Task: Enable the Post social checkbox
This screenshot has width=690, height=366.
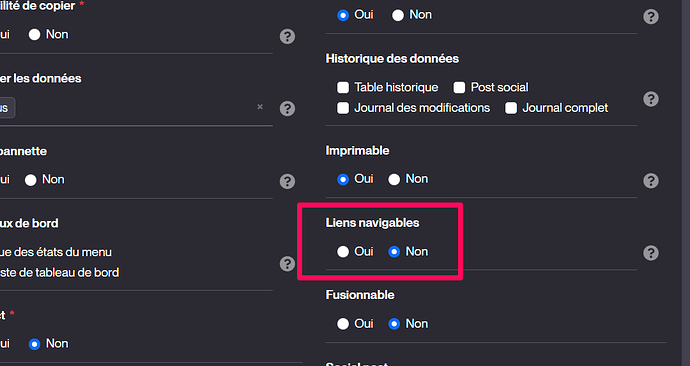Action: (x=459, y=88)
